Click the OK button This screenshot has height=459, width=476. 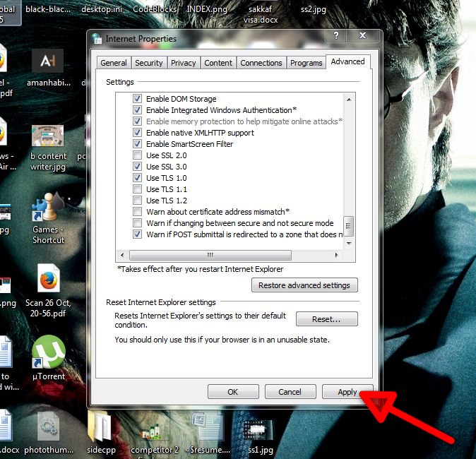233,392
